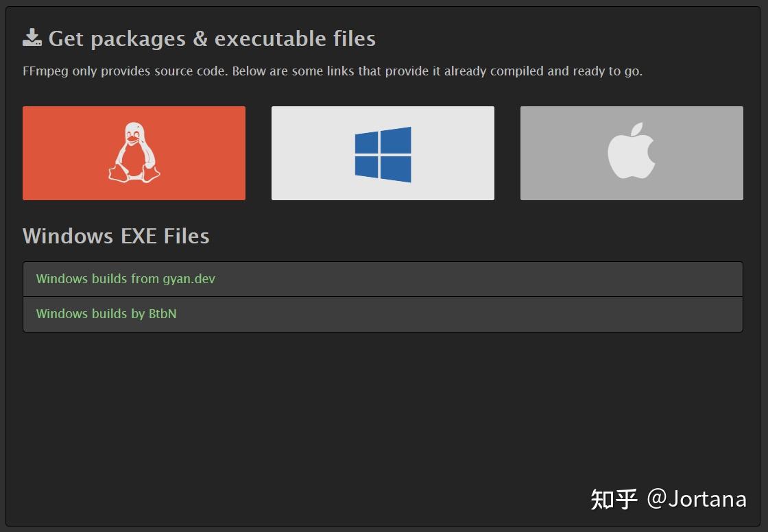Click the FFmpeg only provides source code text
The image size is (768, 532).
click(x=333, y=71)
